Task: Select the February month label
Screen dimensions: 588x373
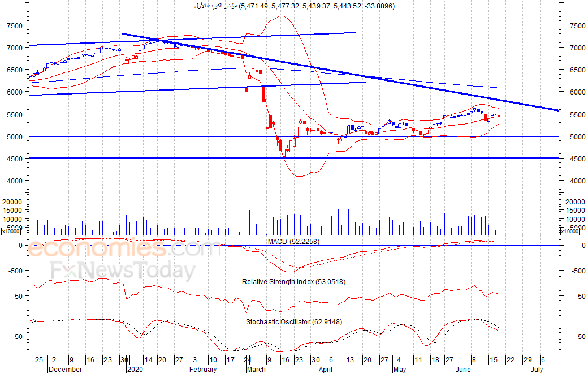Action: 203,369
